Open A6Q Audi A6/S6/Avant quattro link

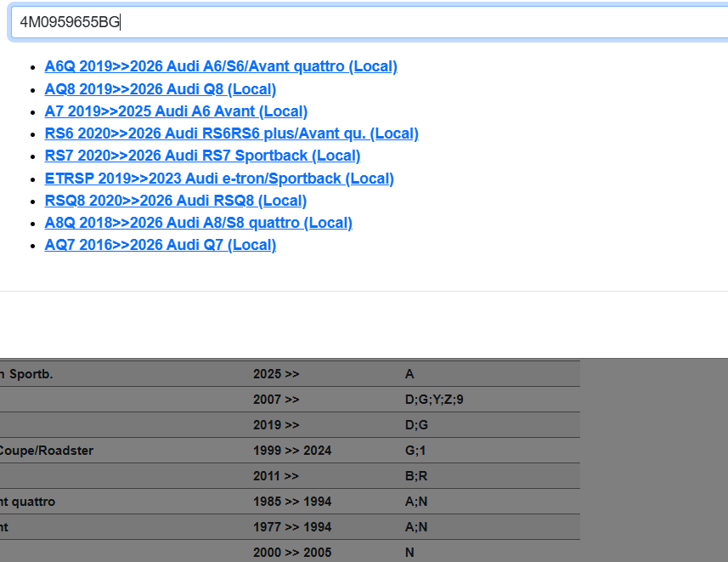[221, 66]
